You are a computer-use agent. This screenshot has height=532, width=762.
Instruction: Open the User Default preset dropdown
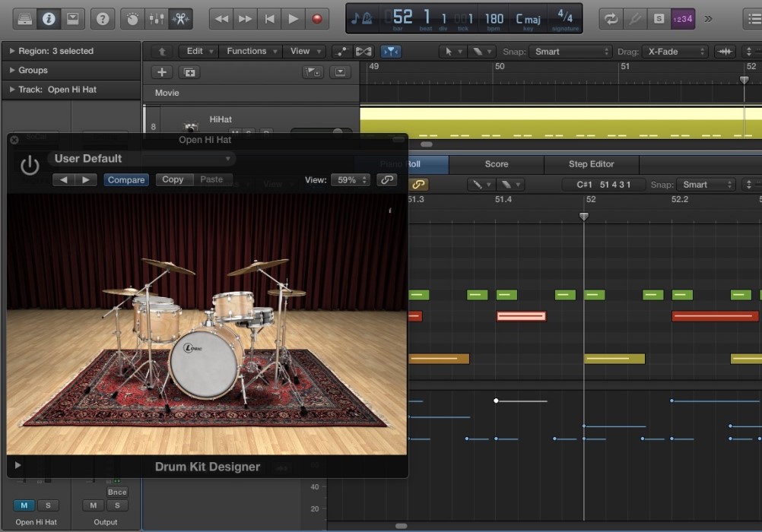141,159
